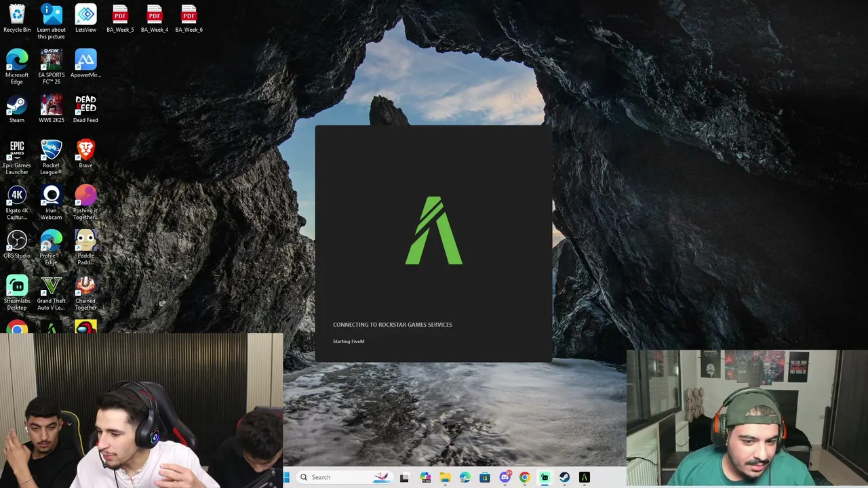Open Steam from the taskbar

coord(564,477)
